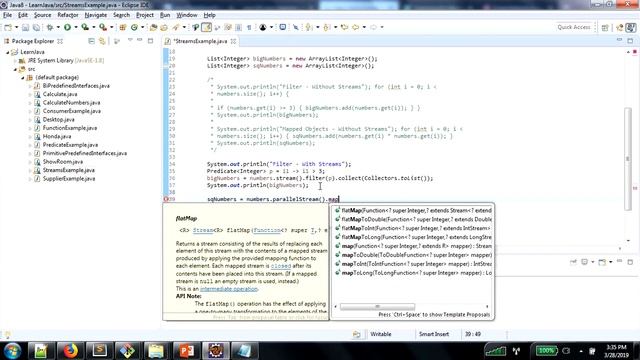Screen dimensions: 640x360
Task: Toggle Show Whitespace Characters icon
Action: tap(249, 27)
